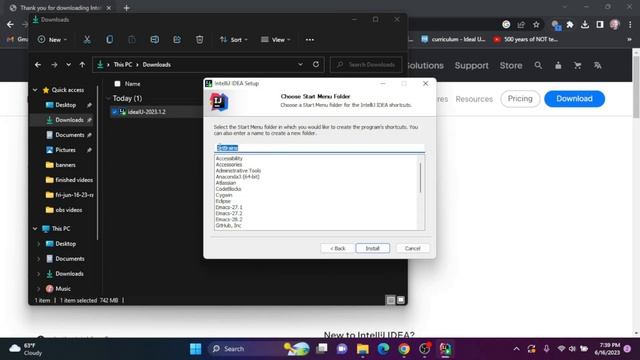Screen dimensions: 640x360
Task: Click Cancel button in setup dialog
Action: click(412, 248)
